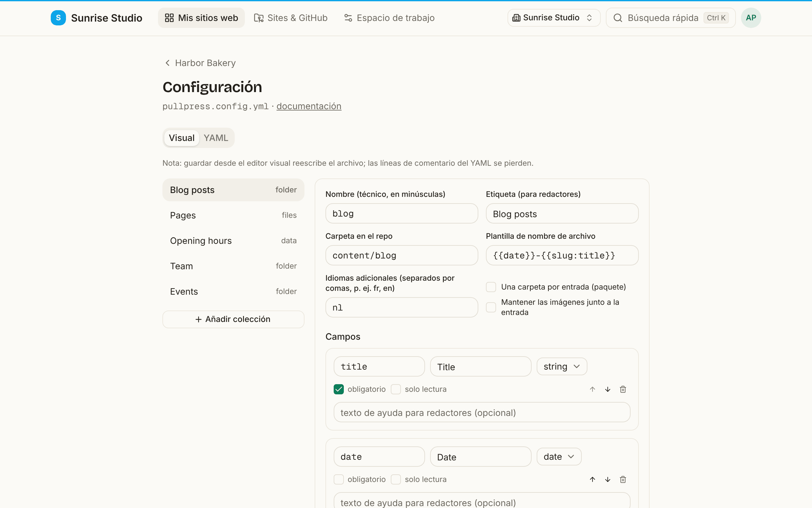
Task: Open the Sunrise Studio workspace switcher
Action: coord(553,18)
